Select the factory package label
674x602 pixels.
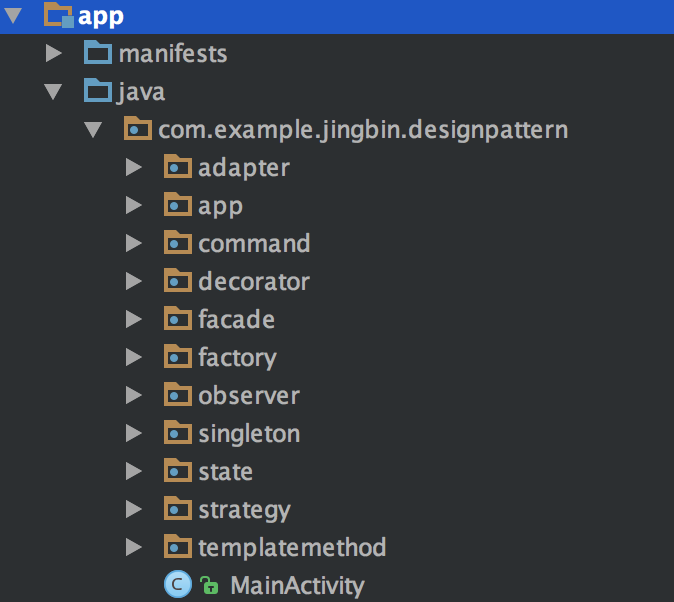(237, 357)
